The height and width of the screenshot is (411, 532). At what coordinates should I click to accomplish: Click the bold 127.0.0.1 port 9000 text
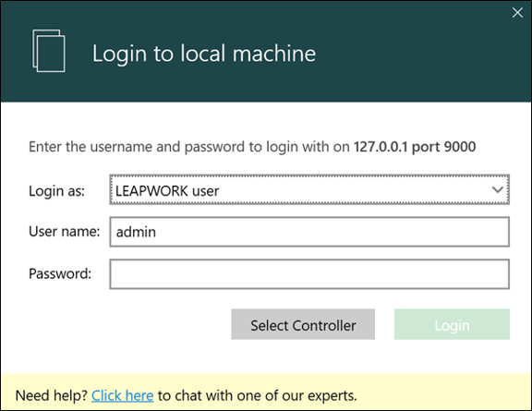[x=415, y=147]
